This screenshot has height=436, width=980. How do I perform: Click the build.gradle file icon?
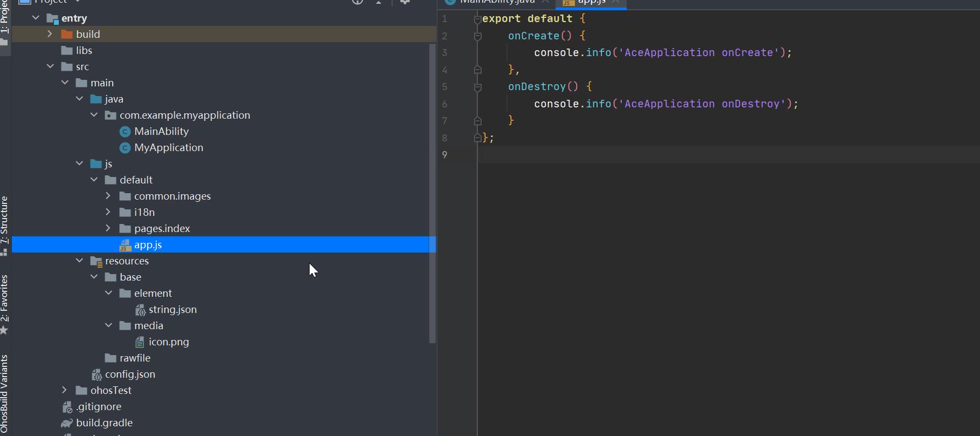[67, 423]
